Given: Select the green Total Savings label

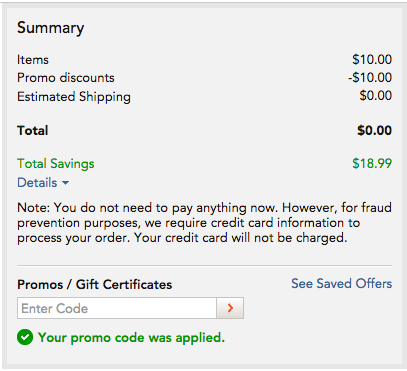Looking at the screenshot, I should pos(56,164).
